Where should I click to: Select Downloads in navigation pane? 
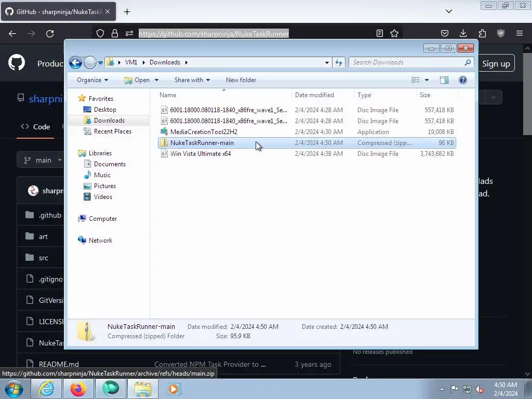click(109, 121)
